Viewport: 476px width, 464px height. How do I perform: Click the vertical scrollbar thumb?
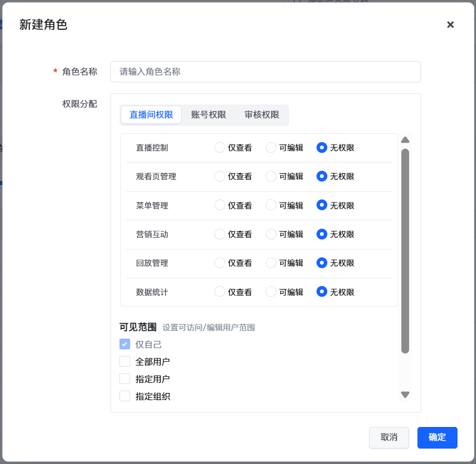(x=405, y=251)
